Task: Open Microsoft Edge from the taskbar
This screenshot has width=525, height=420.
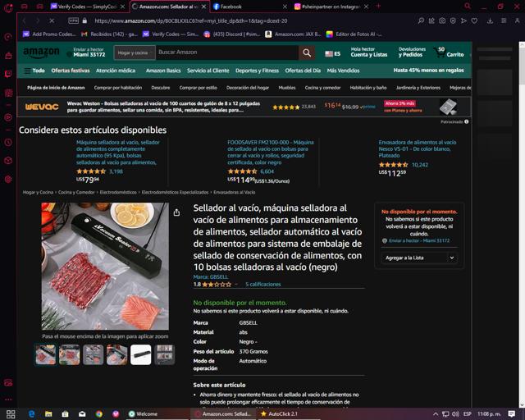Action: point(32,414)
